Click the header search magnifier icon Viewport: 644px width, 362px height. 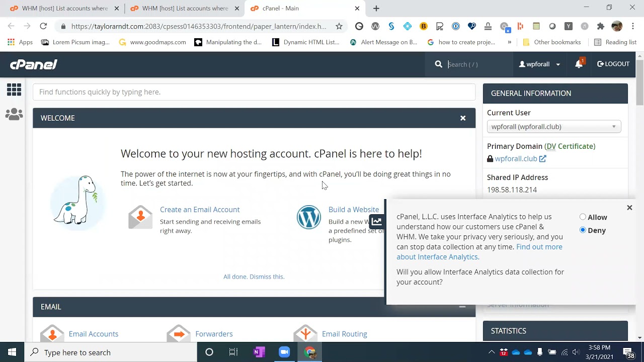tap(439, 64)
